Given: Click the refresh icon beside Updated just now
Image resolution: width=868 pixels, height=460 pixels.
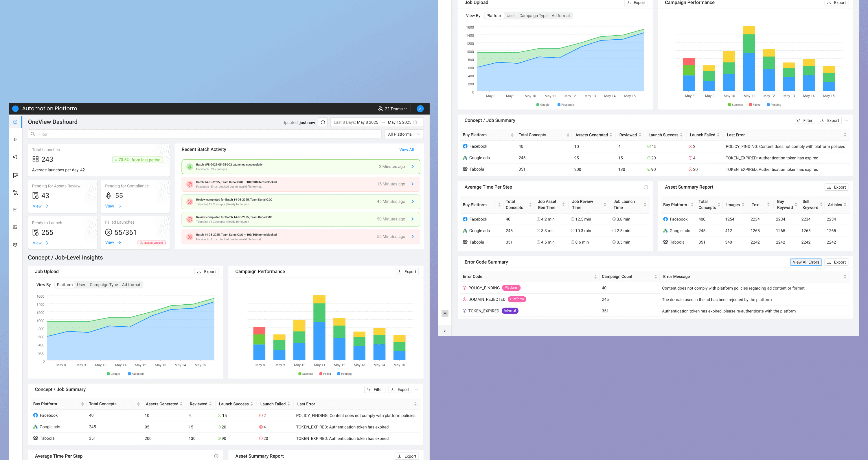Looking at the screenshot, I should point(323,122).
